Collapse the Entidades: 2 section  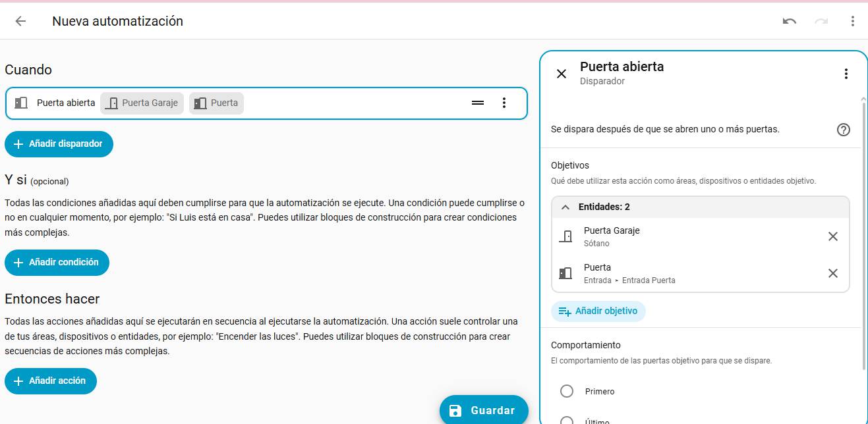[x=565, y=207]
